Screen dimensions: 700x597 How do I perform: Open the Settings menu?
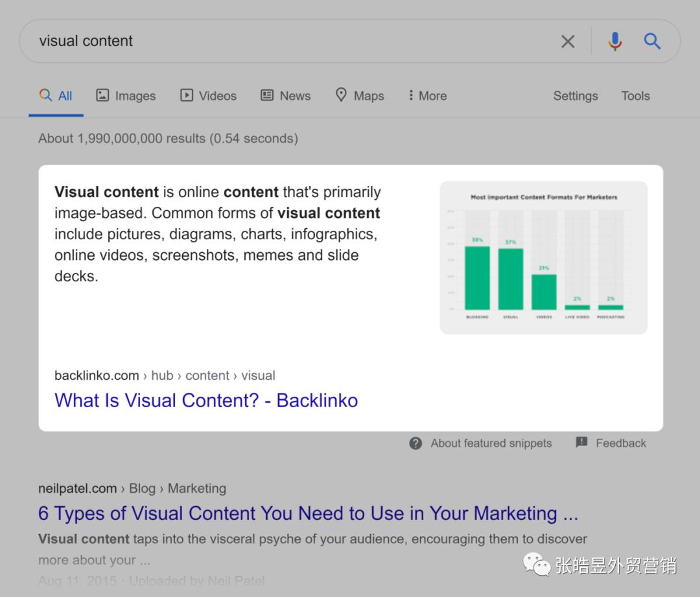coord(576,95)
